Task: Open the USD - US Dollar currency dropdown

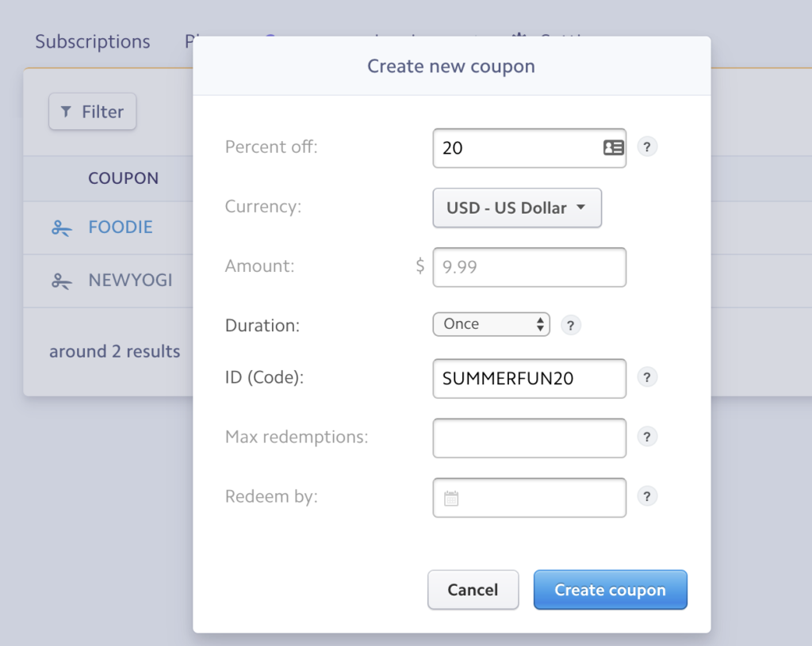Action: [x=517, y=208]
